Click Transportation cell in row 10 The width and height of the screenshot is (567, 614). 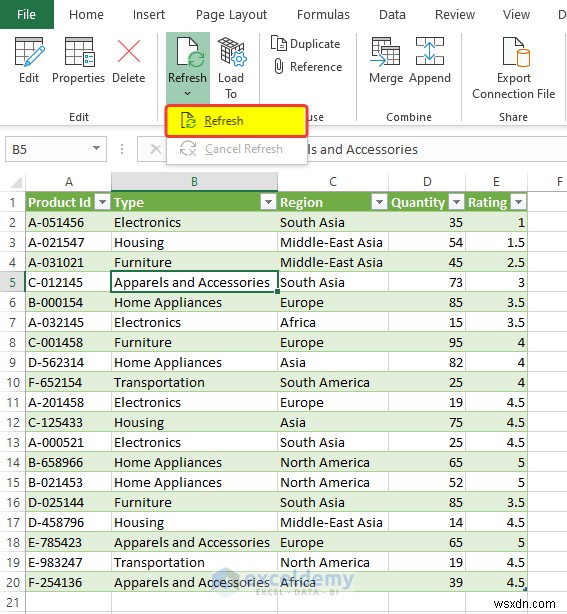click(194, 382)
